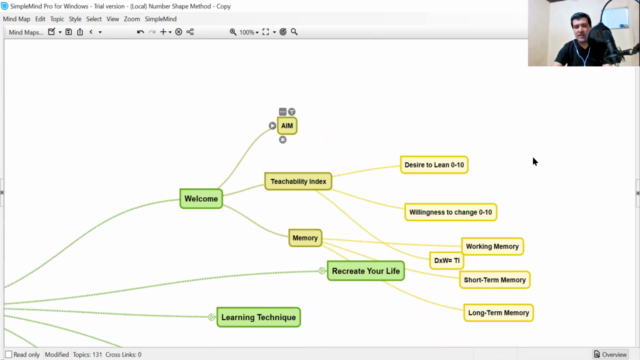Click the Topics: 131 status text
The image size is (640, 360).
(x=87, y=354)
